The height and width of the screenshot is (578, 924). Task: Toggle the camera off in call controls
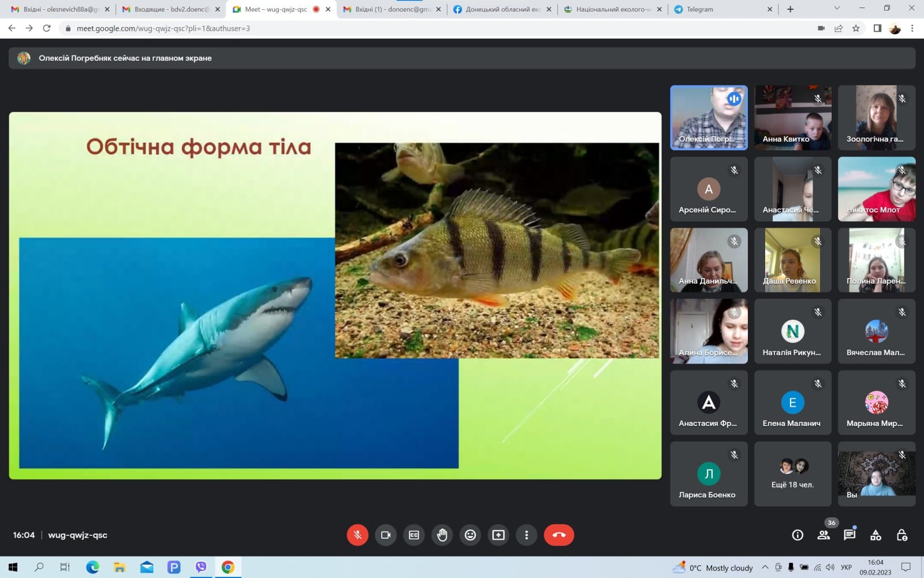[386, 535]
